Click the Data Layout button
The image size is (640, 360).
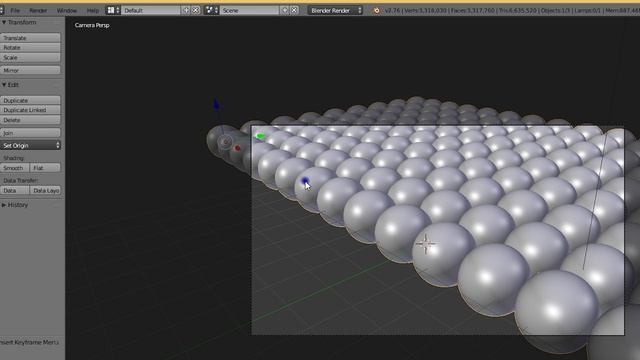(45, 190)
